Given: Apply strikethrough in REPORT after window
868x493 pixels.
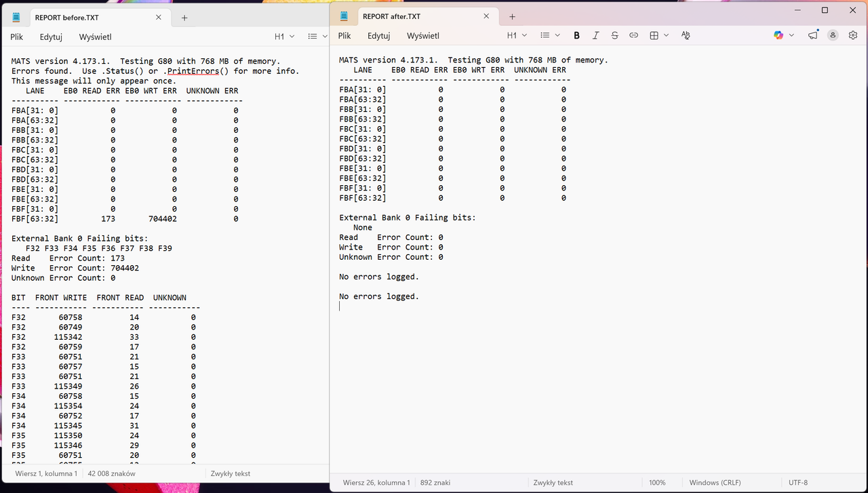Looking at the screenshot, I should [x=614, y=35].
